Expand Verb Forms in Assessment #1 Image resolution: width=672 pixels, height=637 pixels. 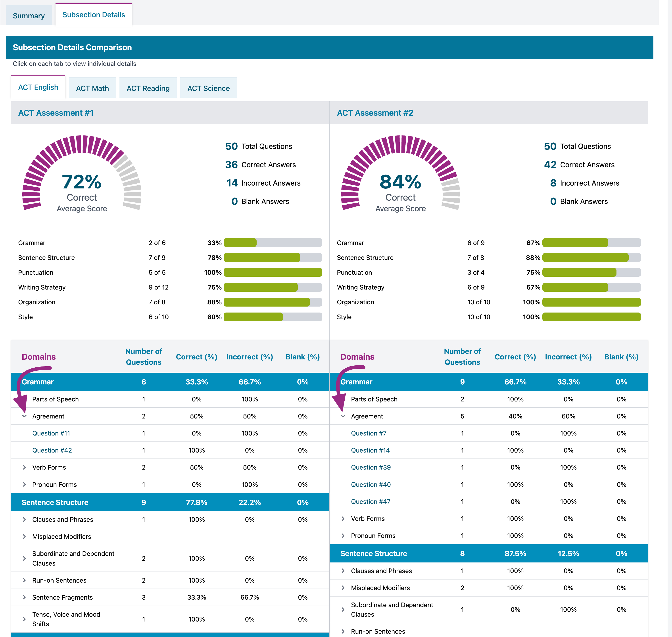click(24, 467)
